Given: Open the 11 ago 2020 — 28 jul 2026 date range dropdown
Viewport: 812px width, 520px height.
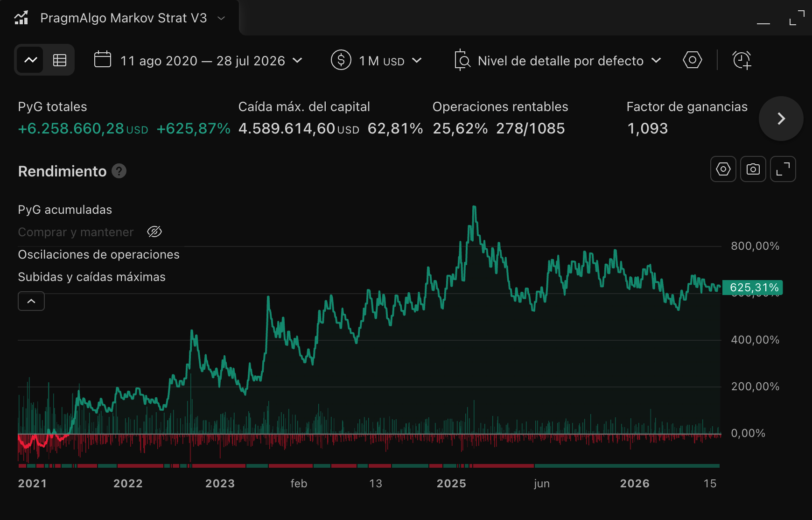Looking at the screenshot, I should tap(211, 61).
